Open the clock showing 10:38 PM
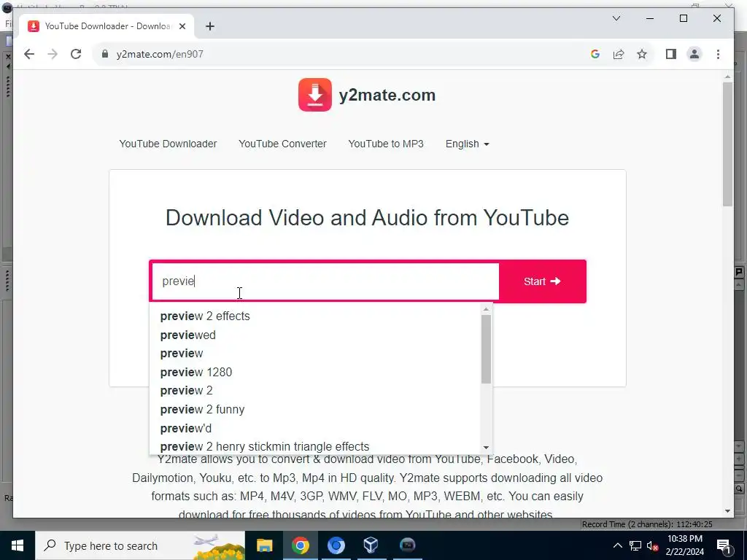747x560 pixels. tap(684, 545)
